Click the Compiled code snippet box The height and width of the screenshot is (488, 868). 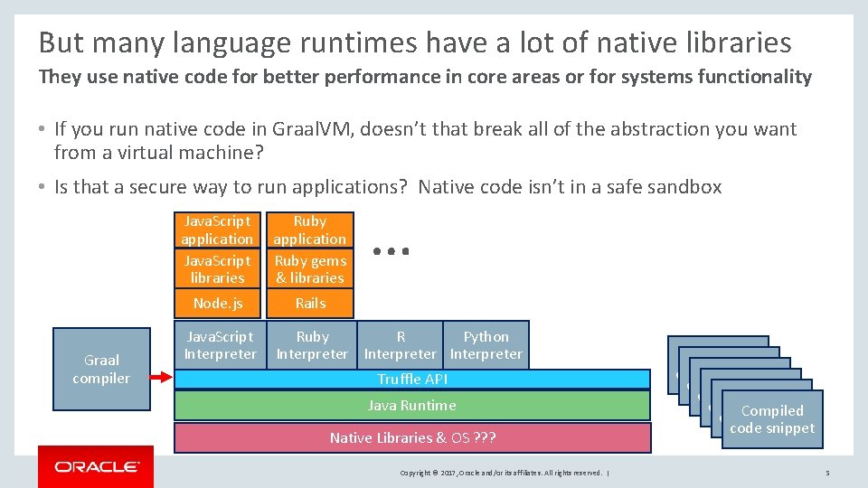pyautogui.click(x=772, y=418)
